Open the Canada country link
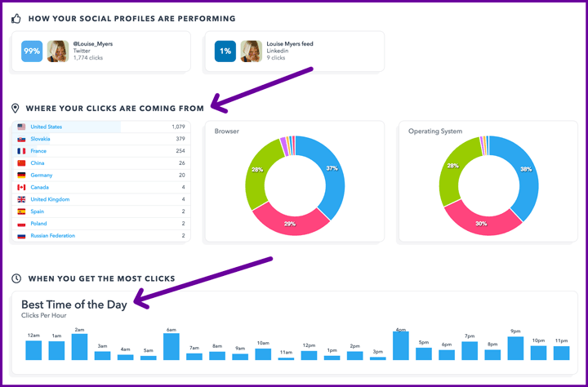 (39, 188)
